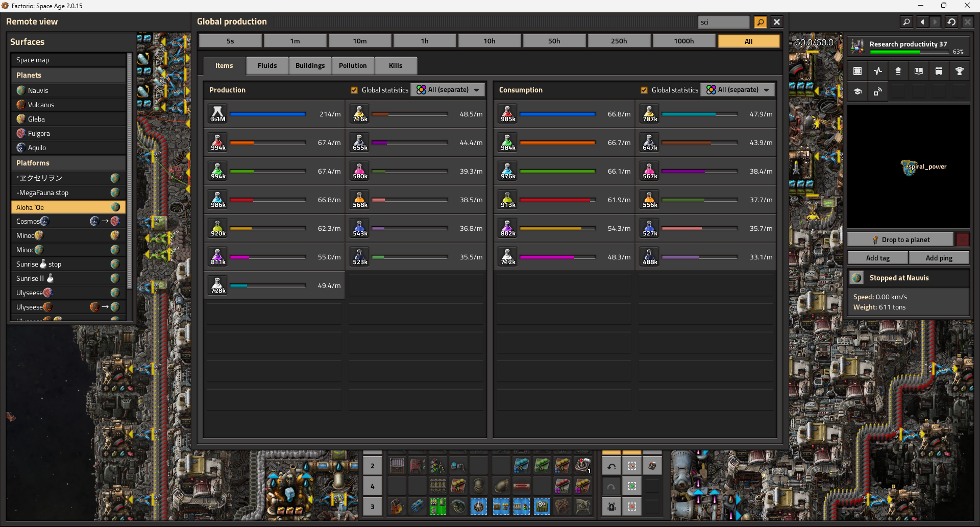Select Fulgora planet in Surfaces
Viewport: 980px width, 527px height.
[68, 133]
